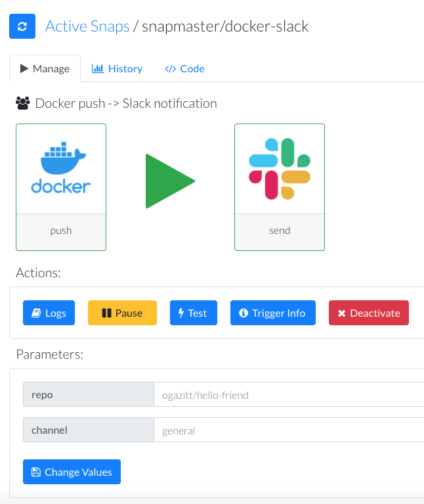Click the Docker logo in push card

pos(61,168)
